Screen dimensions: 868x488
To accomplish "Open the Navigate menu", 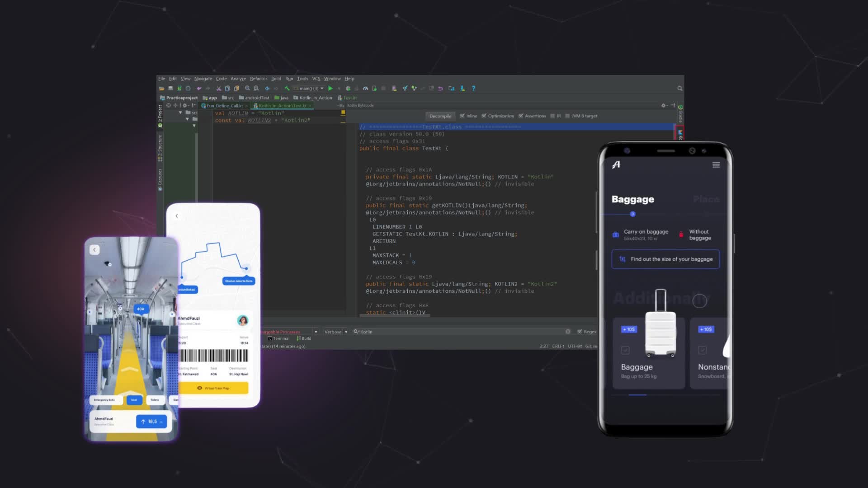I will (203, 79).
